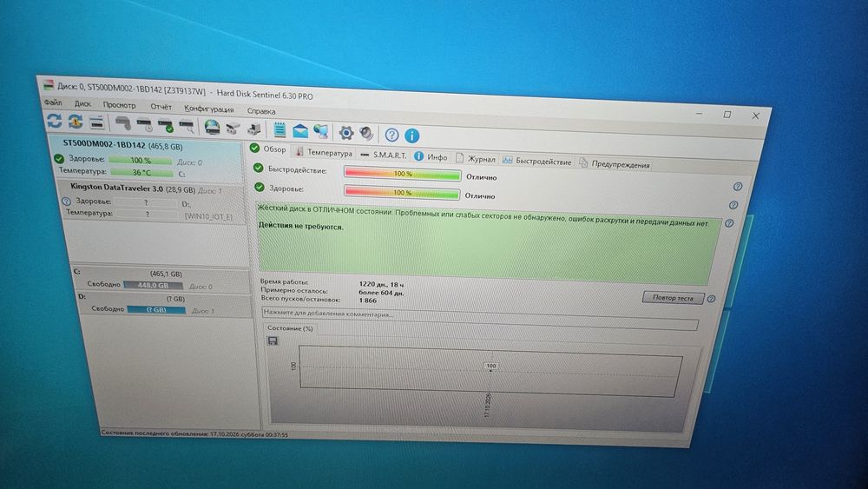Switch to the Предупреждения tab
868x489 pixels.
[615, 164]
